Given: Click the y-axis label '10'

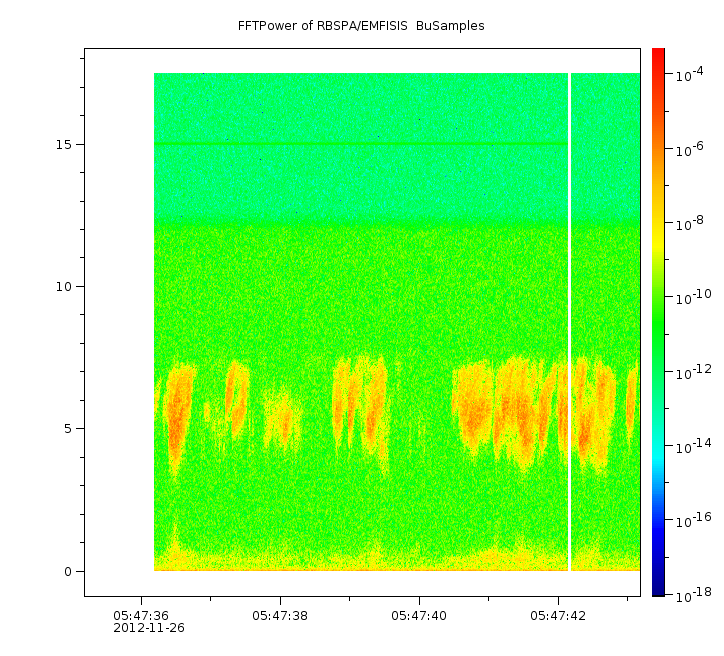Looking at the screenshot, I should [x=64, y=287].
